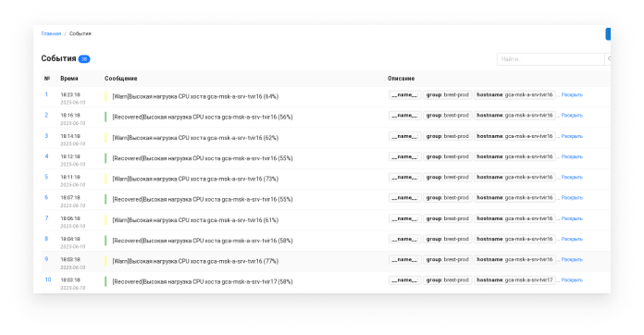The height and width of the screenshot is (335, 644).
Task: Click the blue button at top right
Action: coord(608,34)
